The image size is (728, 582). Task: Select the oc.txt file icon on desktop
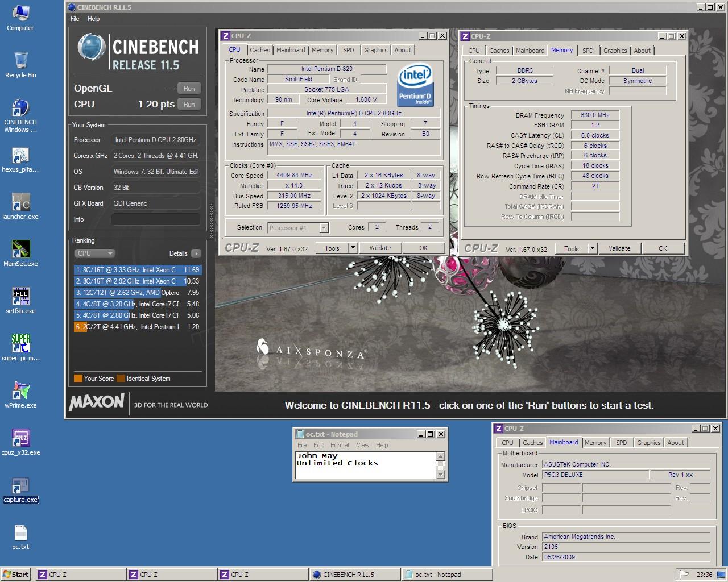20,537
